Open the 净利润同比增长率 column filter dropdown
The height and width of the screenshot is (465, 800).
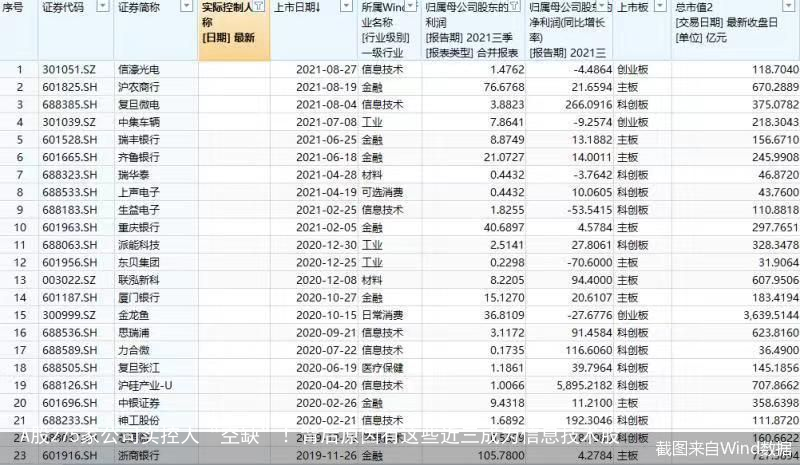click(x=603, y=7)
